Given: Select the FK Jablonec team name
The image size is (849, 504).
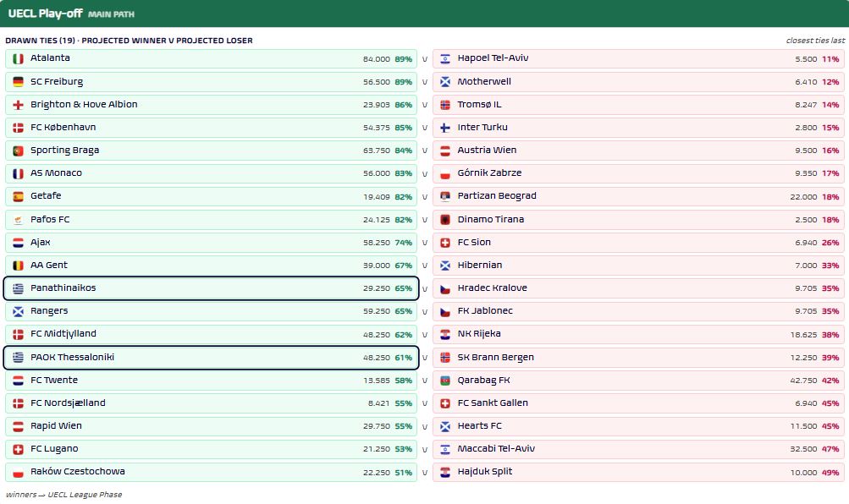Looking at the screenshot, I should click(485, 311).
